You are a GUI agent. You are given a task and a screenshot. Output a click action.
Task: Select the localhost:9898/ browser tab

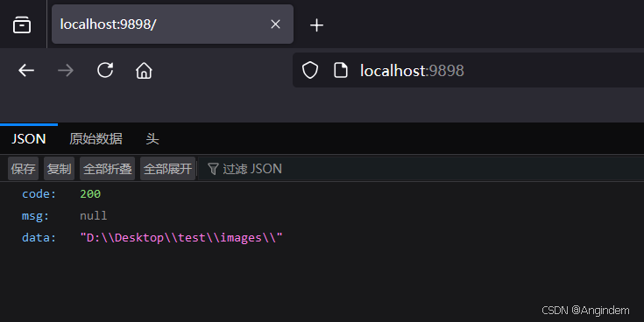coord(173,24)
